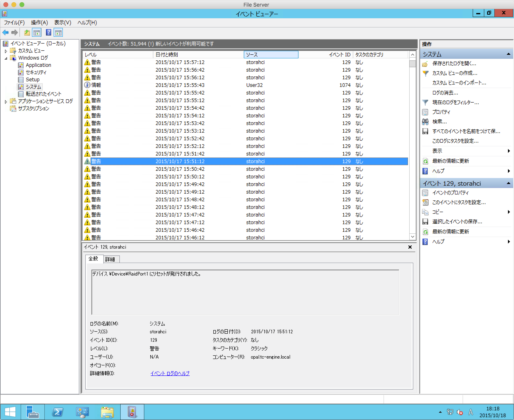Select the User32 event 1074 row
Image resolution: width=514 pixels, height=420 pixels.
245,85
